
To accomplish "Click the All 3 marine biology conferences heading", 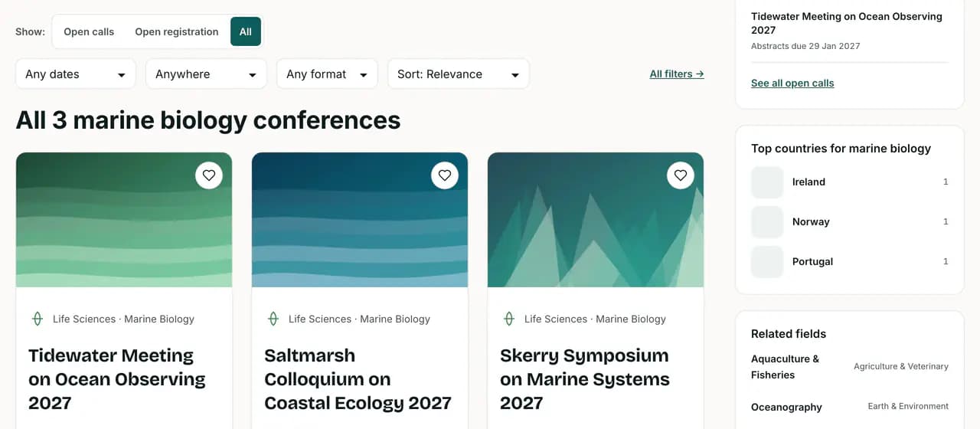I will 208,120.
